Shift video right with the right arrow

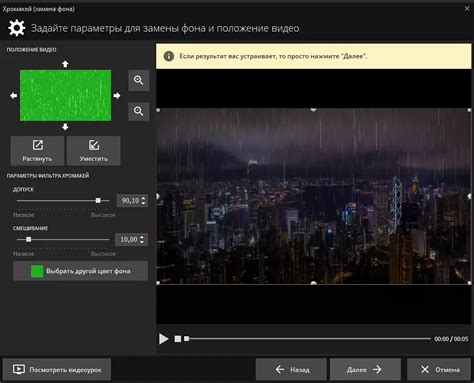pos(117,96)
